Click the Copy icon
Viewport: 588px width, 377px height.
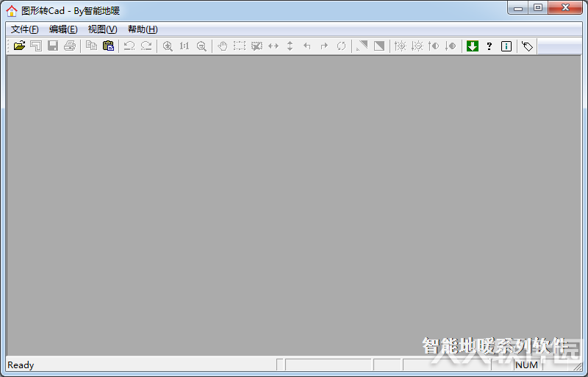[91, 46]
